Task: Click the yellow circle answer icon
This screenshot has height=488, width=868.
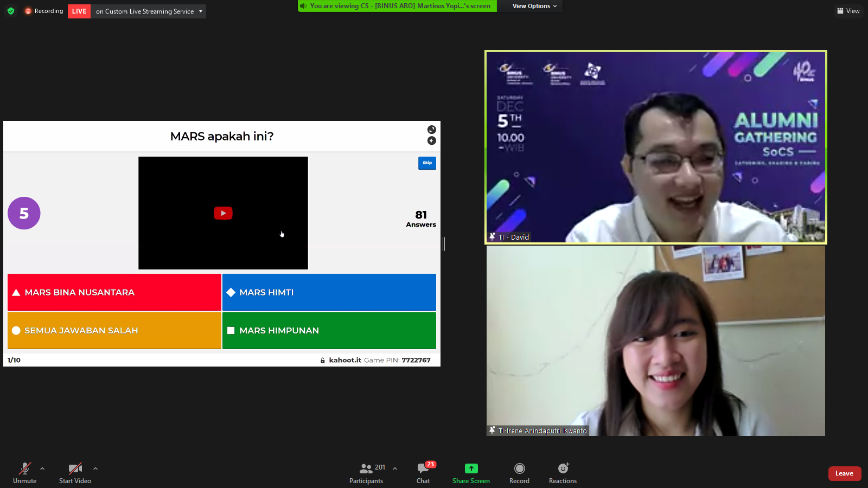Action: pyautogui.click(x=16, y=330)
